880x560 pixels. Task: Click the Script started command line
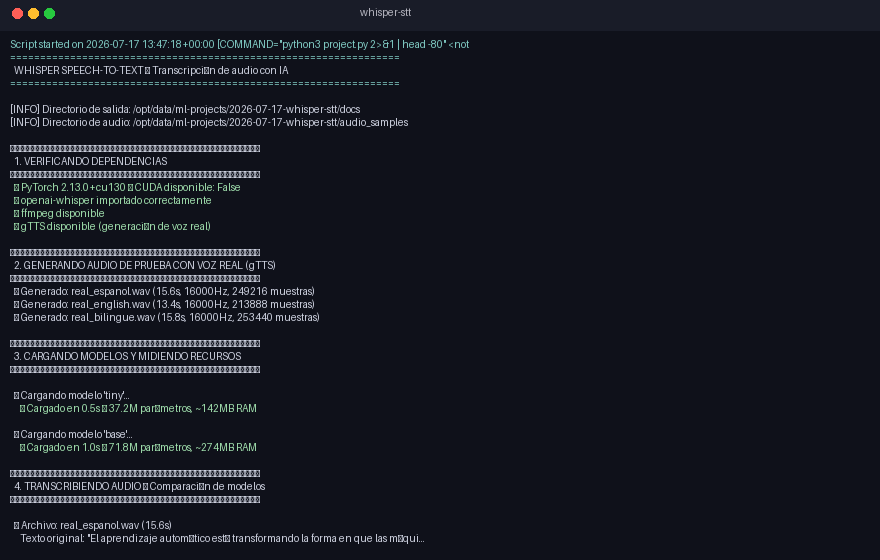pyautogui.click(x=240, y=44)
